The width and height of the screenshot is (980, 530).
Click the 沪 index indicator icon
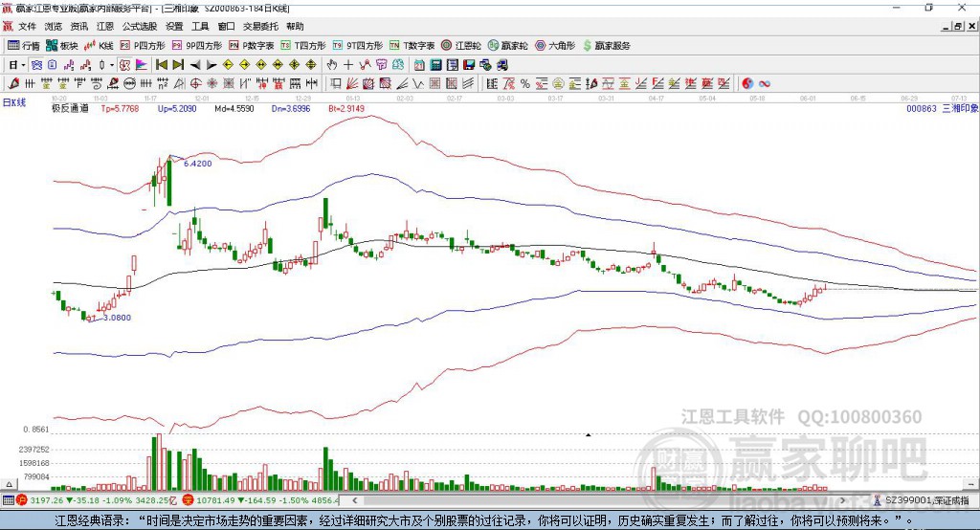(22, 500)
